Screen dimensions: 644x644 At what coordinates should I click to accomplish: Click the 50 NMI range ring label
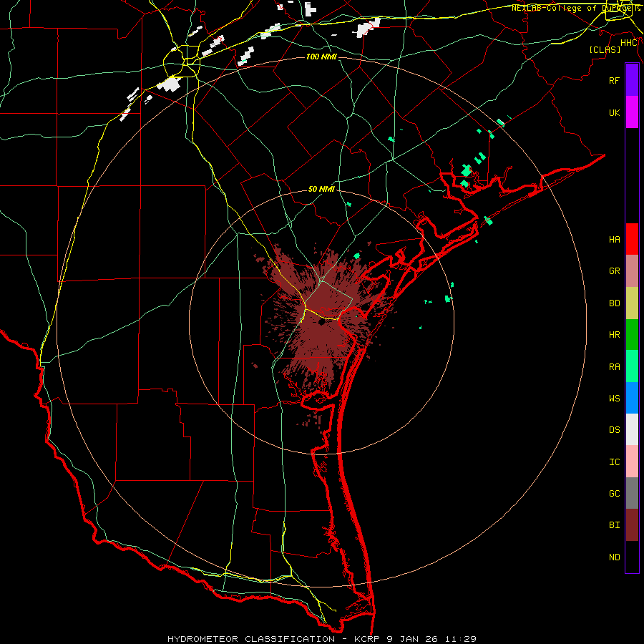pyautogui.click(x=321, y=190)
